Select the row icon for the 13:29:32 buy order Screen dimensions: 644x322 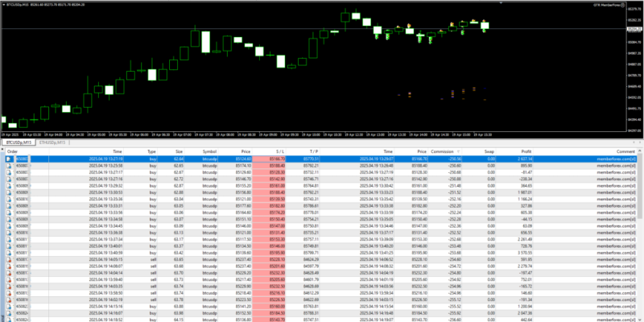coord(9,187)
